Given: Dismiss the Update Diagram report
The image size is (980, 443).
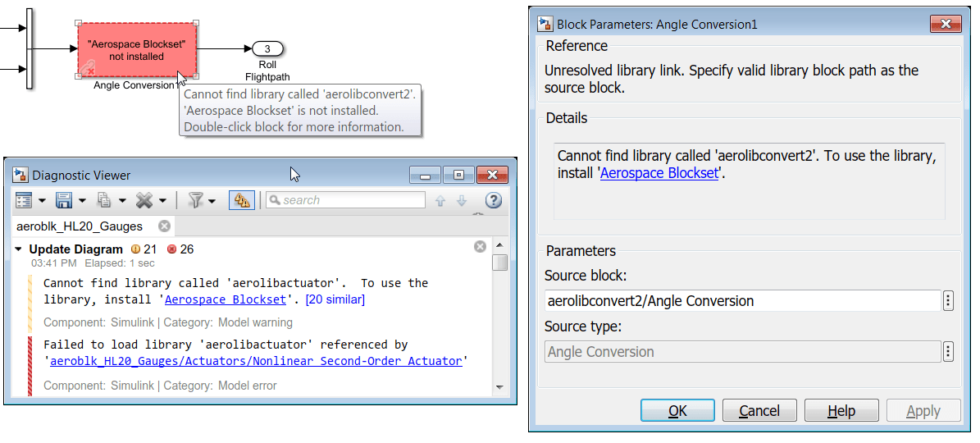Looking at the screenshot, I should [x=481, y=247].
